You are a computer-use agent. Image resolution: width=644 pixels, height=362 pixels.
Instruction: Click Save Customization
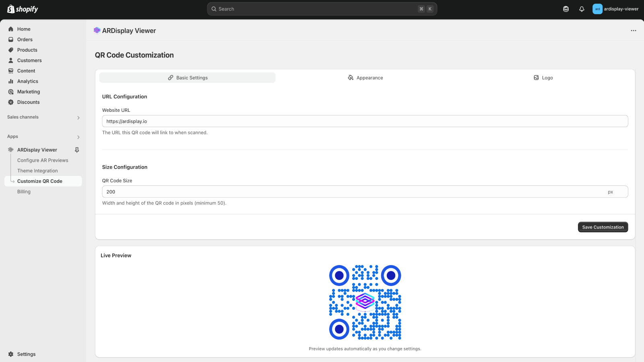(x=603, y=227)
